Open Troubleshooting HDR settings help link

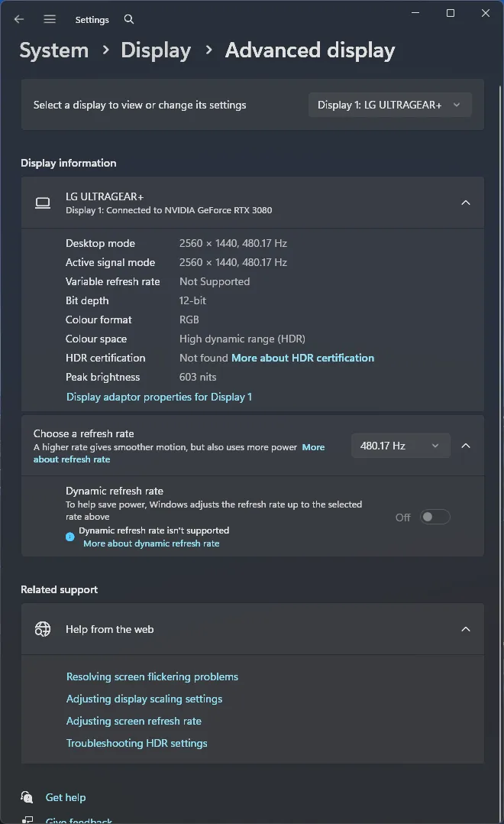[137, 743]
